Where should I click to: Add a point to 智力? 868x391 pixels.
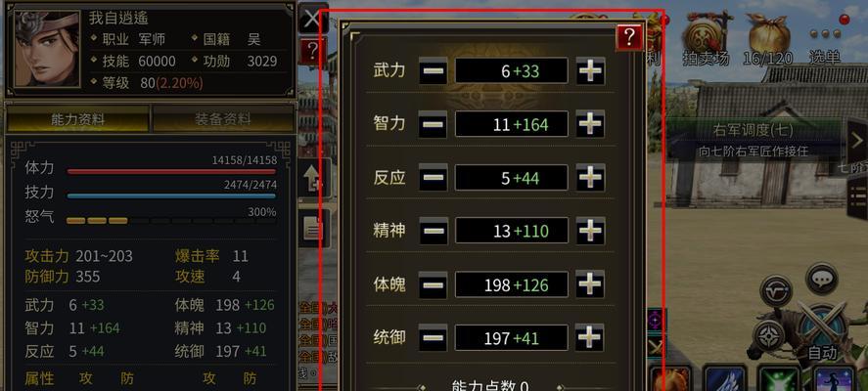tap(590, 124)
